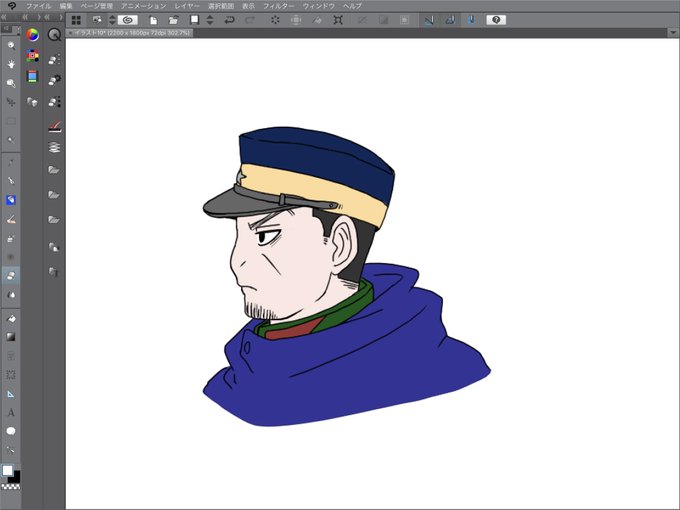The image size is (680, 510).
Task: Open the color set palette icon
Action: 33,56
